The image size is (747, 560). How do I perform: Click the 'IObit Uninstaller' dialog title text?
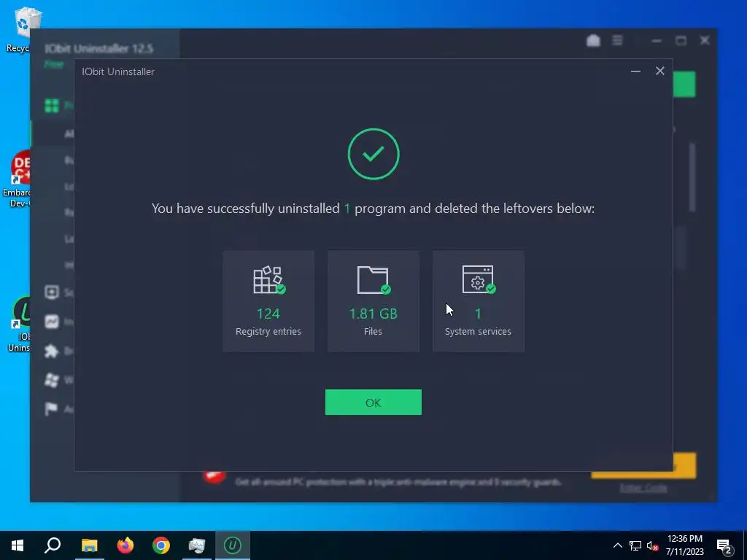[x=118, y=71]
